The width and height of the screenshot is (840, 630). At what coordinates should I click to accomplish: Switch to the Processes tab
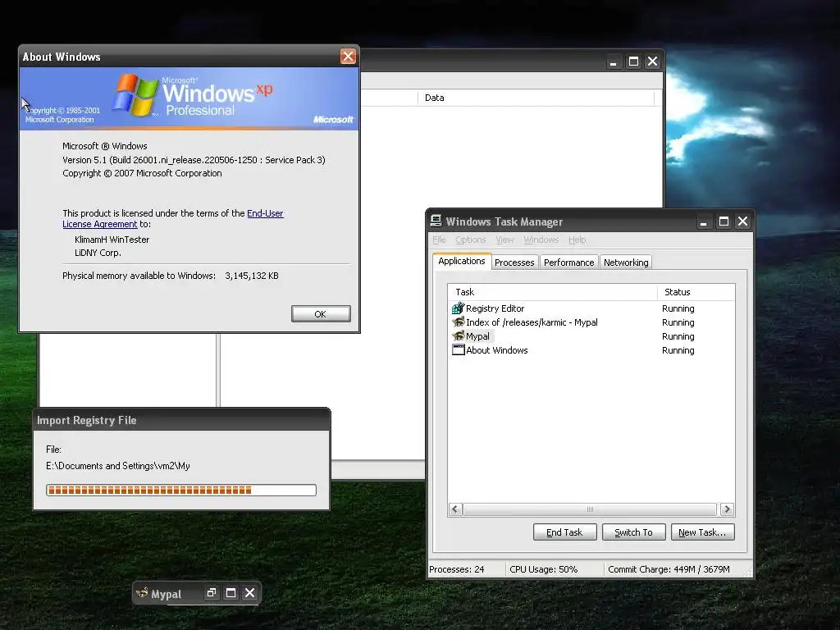pos(514,262)
